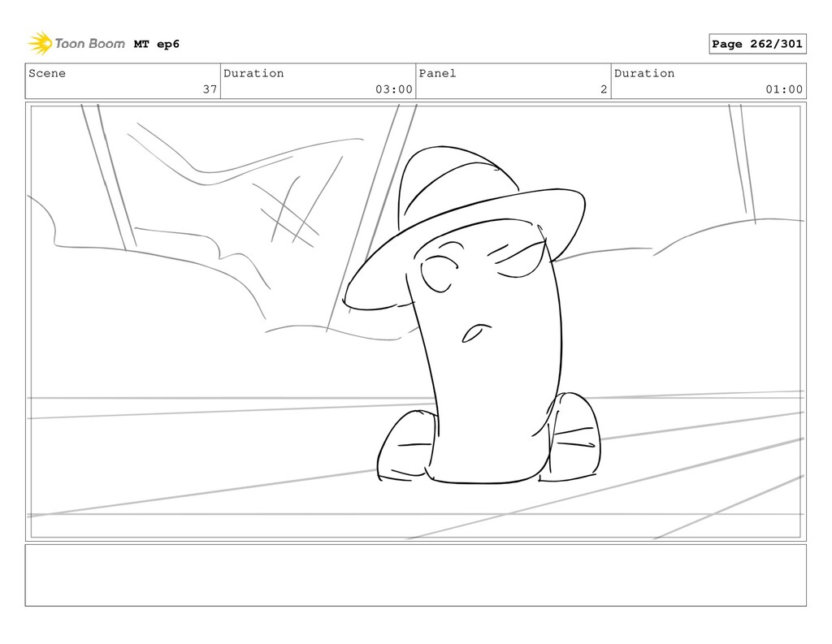Screen dimensions: 832x644
Task: Click the 'Panel' header label
Action: (437, 73)
